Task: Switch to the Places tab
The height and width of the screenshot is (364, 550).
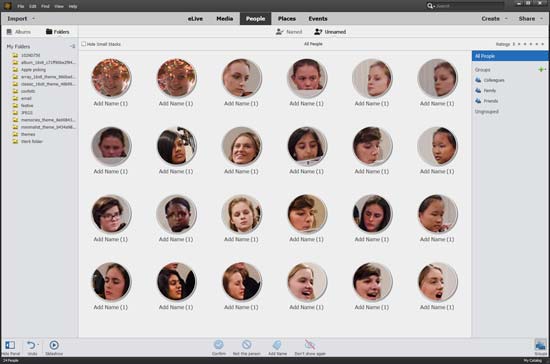Action: point(287,19)
